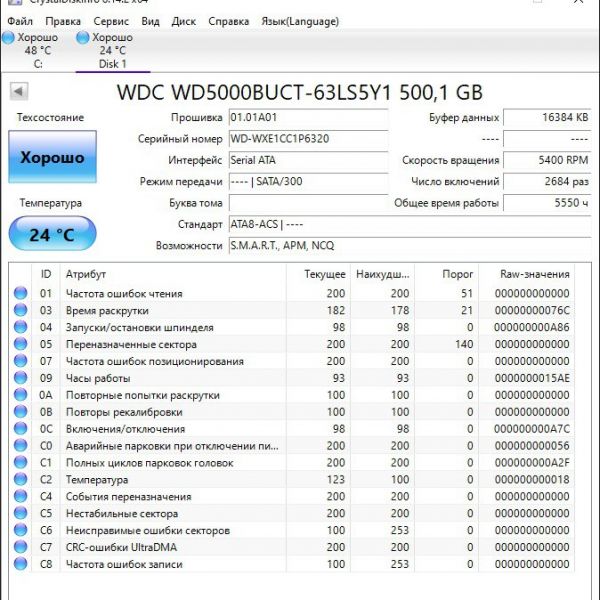The image size is (600, 600).
Task: Click the transfer mode field SATA/300
Action: pos(308,181)
